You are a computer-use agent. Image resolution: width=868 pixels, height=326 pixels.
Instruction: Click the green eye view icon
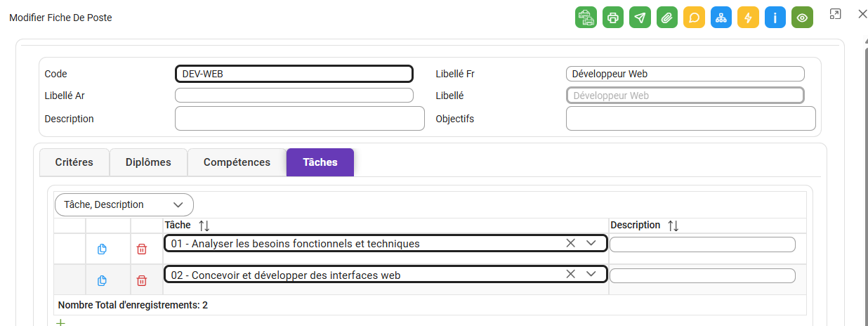pos(802,18)
